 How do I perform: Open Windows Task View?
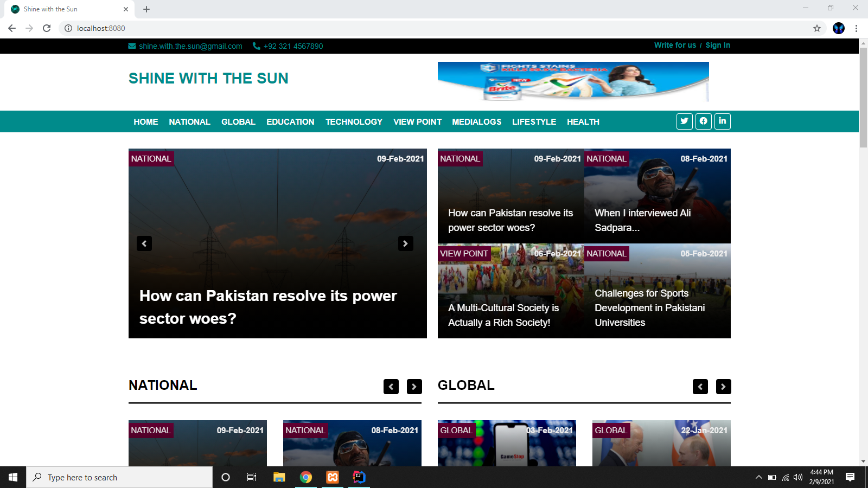[x=252, y=477]
